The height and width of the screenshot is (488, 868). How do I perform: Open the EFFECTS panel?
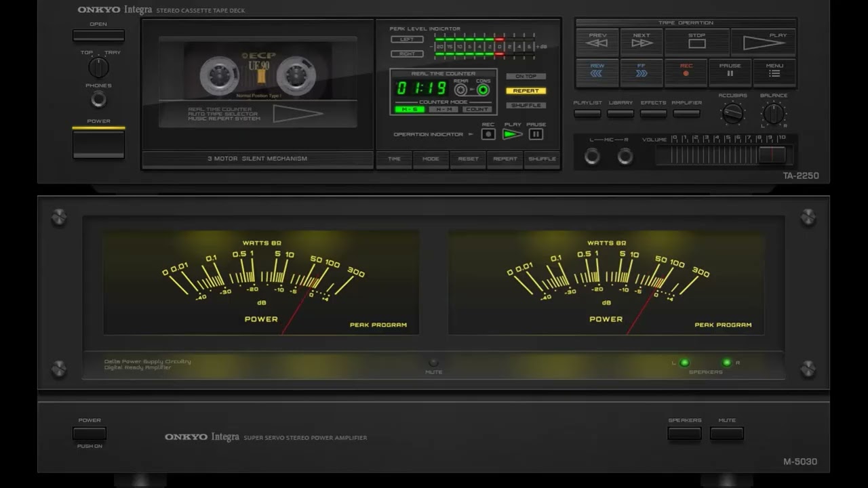point(653,113)
